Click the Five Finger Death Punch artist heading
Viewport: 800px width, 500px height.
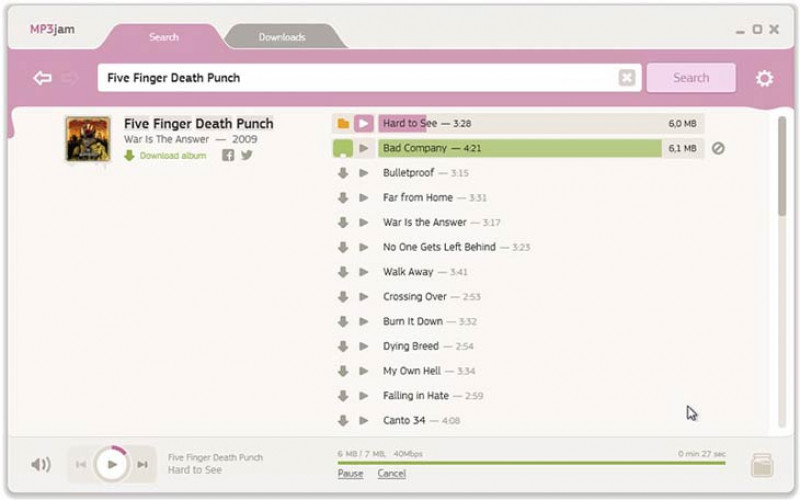tap(198, 123)
